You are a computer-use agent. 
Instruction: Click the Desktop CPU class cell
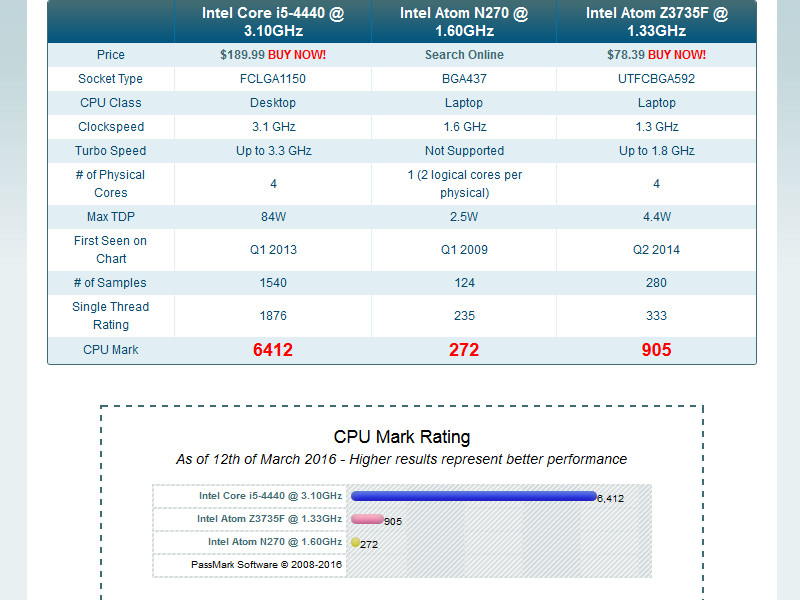[273, 103]
